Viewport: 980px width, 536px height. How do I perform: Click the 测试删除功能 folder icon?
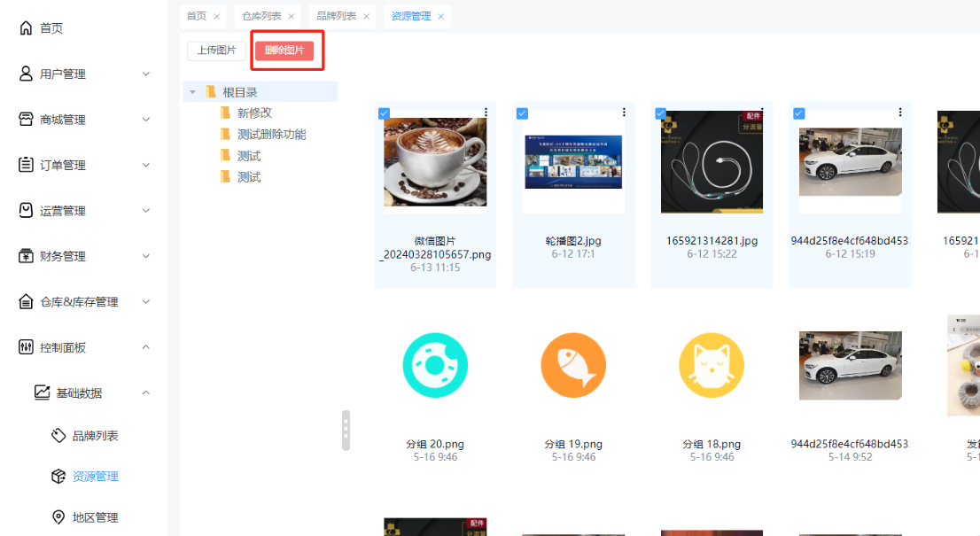(226, 134)
